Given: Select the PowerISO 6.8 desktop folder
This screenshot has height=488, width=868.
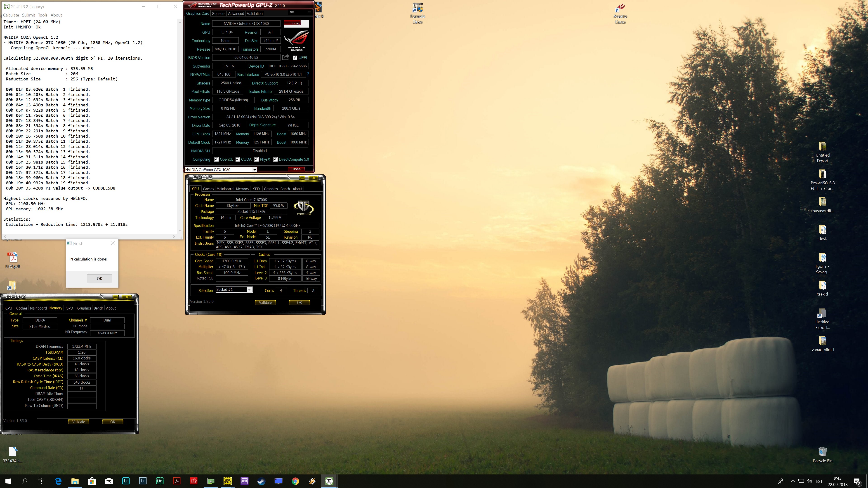Looking at the screenshot, I should 823,180.
